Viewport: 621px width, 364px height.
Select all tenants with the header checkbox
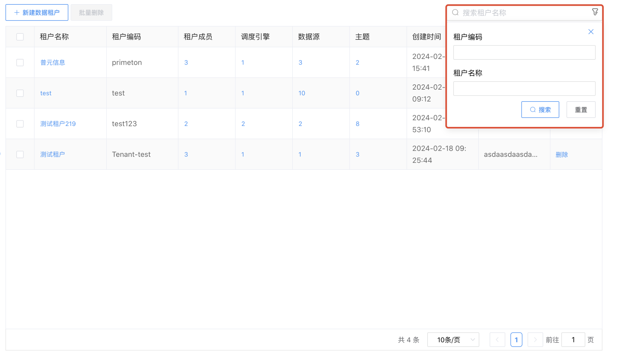(20, 36)
